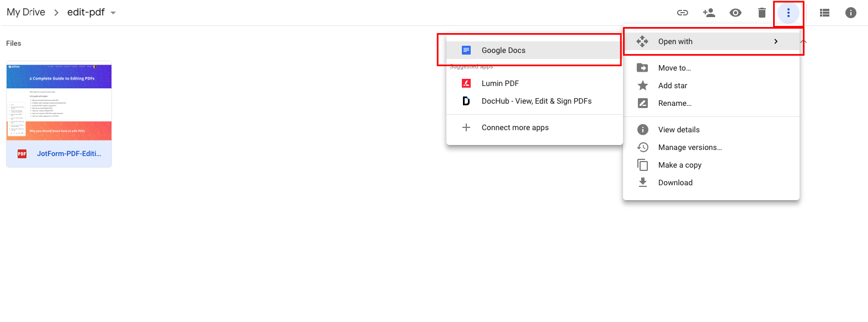Viewport: 868px width, 322px height.
Task: Select Move to… option
Action: pyautogui.click(x=674, y=68)
